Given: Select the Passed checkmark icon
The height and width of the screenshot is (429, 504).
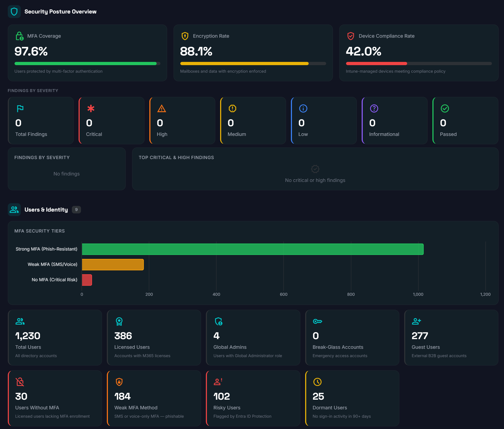Looking at the screenshot, I should pos(445,109).
